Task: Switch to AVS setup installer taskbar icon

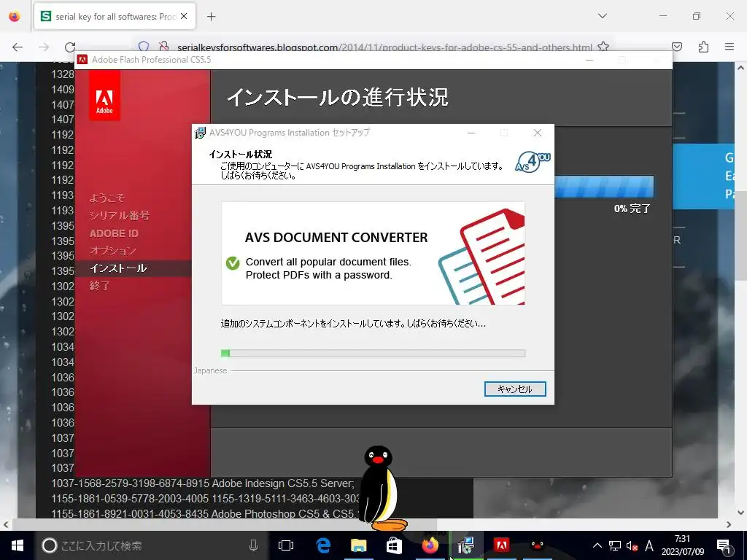Action: click(466, 545)
